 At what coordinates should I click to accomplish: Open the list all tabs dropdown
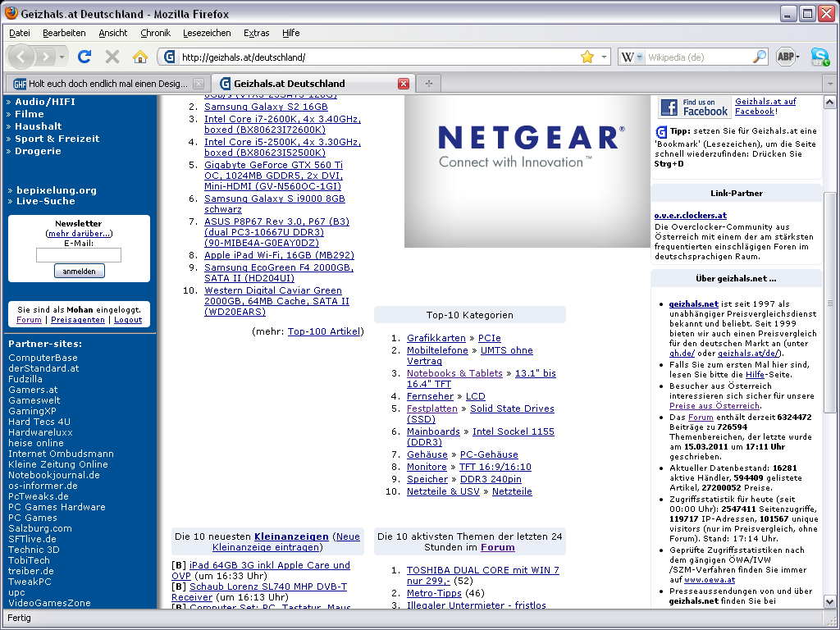830,84
